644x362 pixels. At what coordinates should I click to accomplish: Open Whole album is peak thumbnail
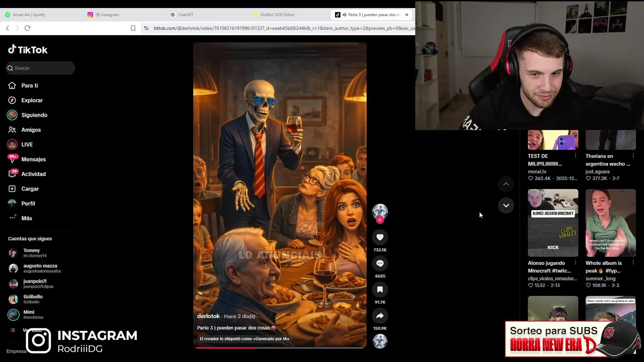click(x=611, y=223)
